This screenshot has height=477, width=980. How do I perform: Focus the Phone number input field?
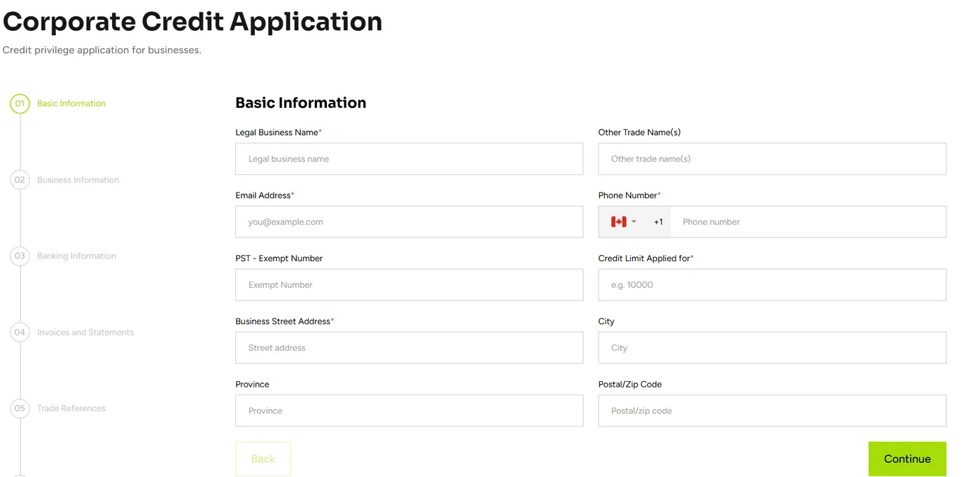point(808,222)
